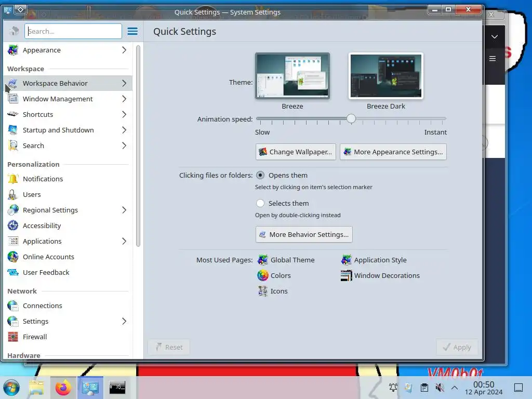Open the Notifications settings entry
Screen dimensions: 532x399
pyautogui.click(x=68, y=179)
